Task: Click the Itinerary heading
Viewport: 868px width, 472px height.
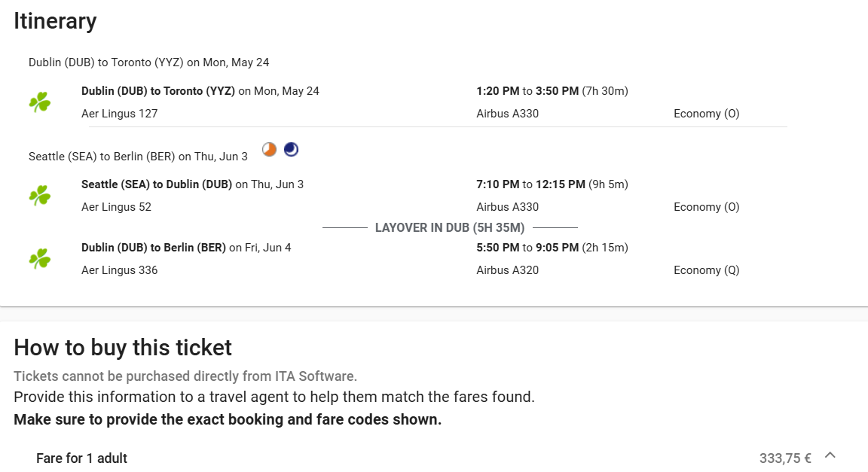Action: coord(55,21)
